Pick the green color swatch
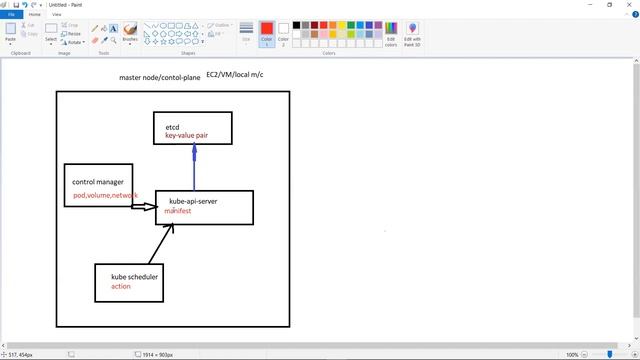Image resolution: width=640 pixels, height=360 pixels. tap(351, 25)
